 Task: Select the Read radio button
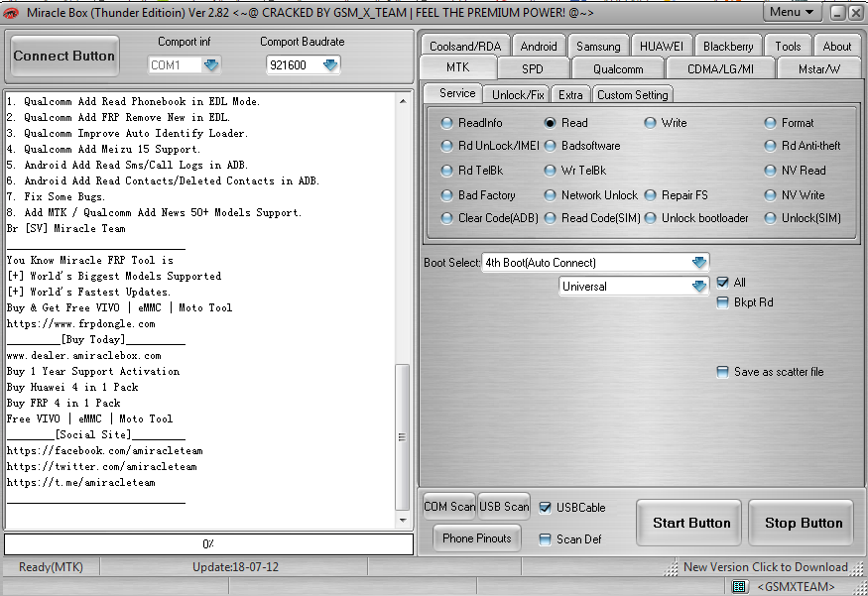coord(550,123)
